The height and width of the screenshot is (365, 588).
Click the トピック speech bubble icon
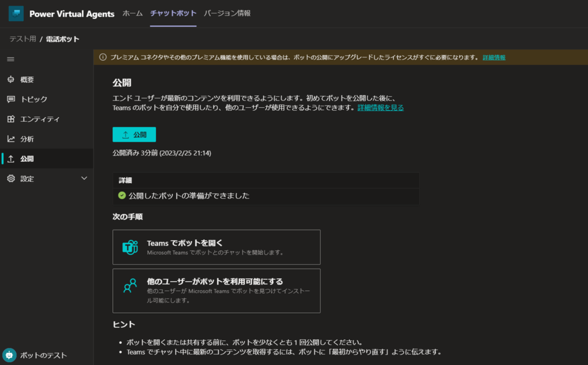(x=11, y=99)
